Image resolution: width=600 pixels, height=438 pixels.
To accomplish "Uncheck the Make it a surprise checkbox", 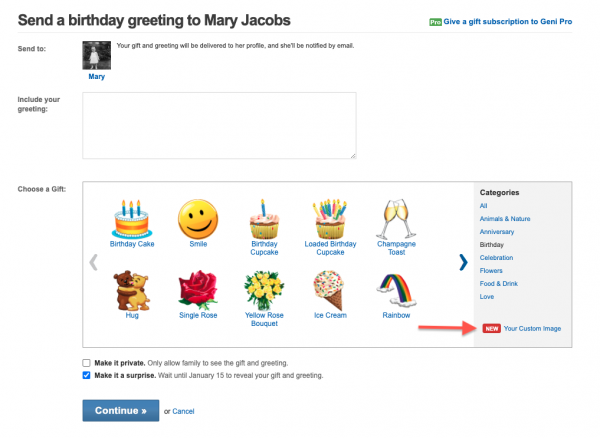I will tap(86, 375).
